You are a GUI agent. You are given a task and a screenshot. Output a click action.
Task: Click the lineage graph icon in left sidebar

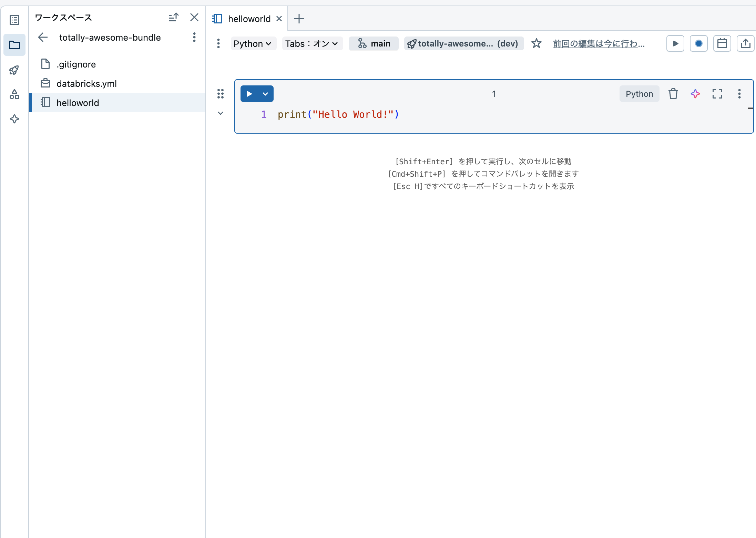pyautogui.click(x=14, y=94)
